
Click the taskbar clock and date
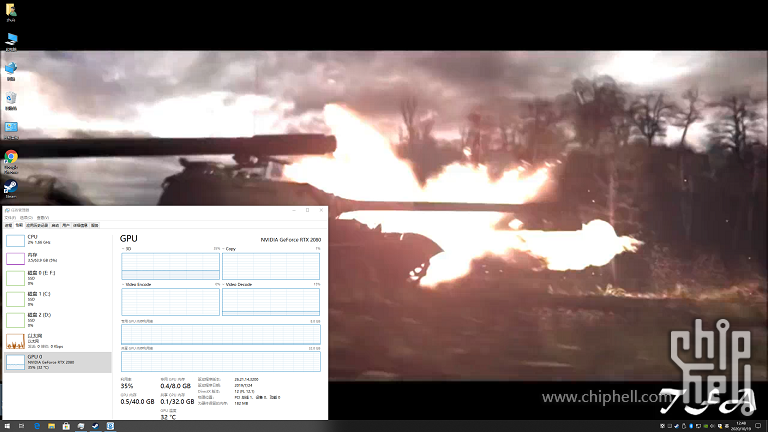point(741,426)
